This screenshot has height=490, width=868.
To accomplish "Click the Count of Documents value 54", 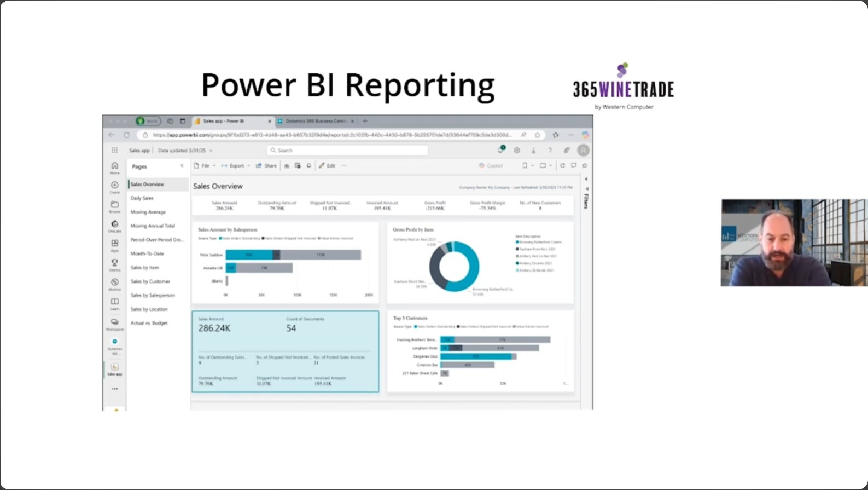I will click(291, 328).
